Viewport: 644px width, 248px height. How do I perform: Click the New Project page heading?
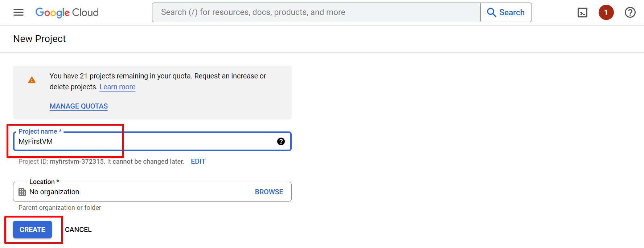(x=40, y=39)
